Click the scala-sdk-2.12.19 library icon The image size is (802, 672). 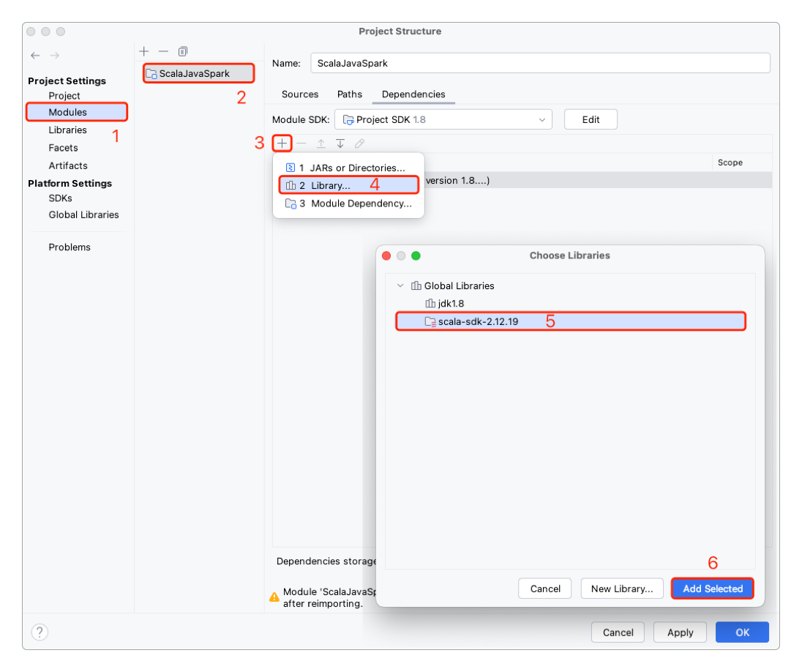(431, 321)
